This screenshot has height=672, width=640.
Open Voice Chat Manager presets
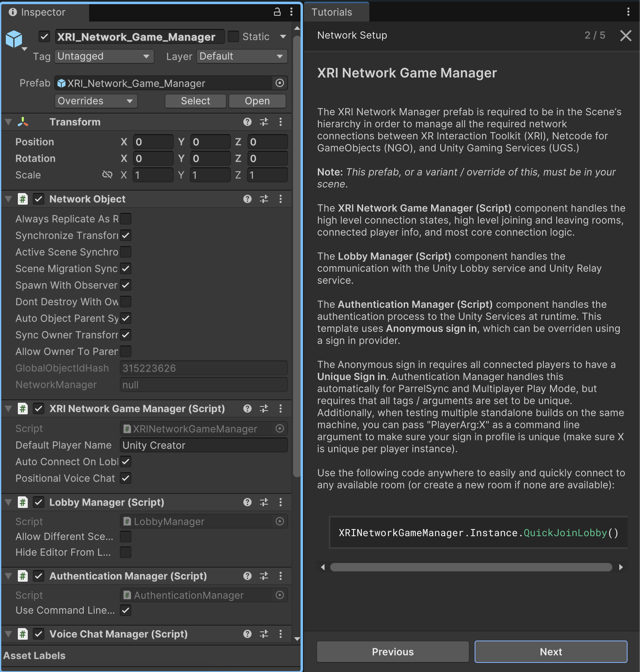pos(264,634)
